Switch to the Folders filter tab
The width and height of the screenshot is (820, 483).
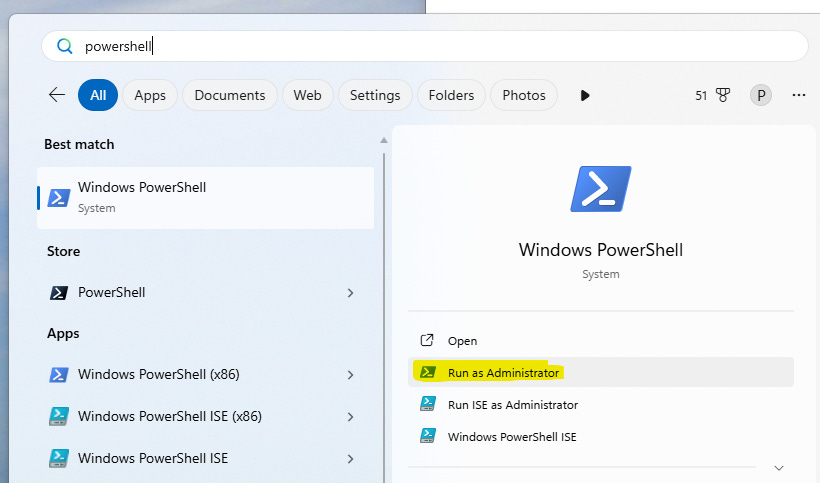tap(451, 95)
